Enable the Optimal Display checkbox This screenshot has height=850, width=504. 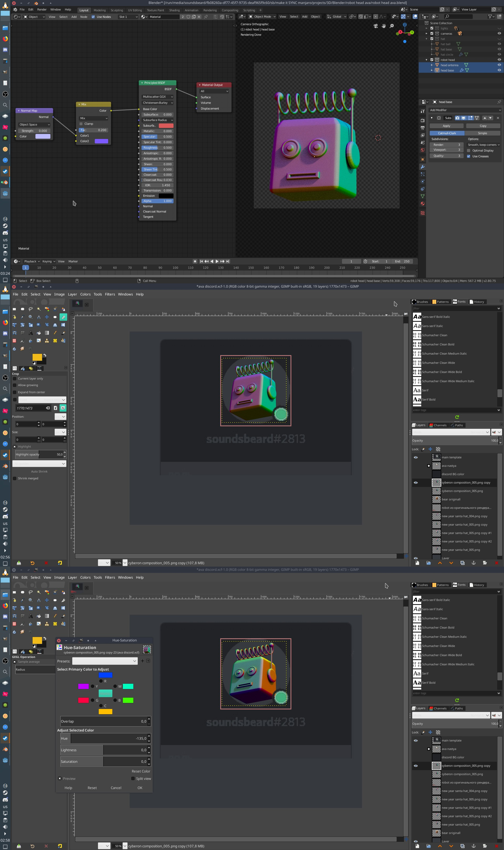coord(469,151)
